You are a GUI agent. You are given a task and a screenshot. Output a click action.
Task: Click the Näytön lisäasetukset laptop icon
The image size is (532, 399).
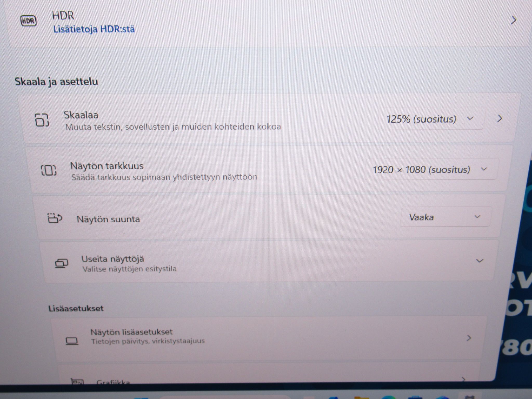click(72, 341)
